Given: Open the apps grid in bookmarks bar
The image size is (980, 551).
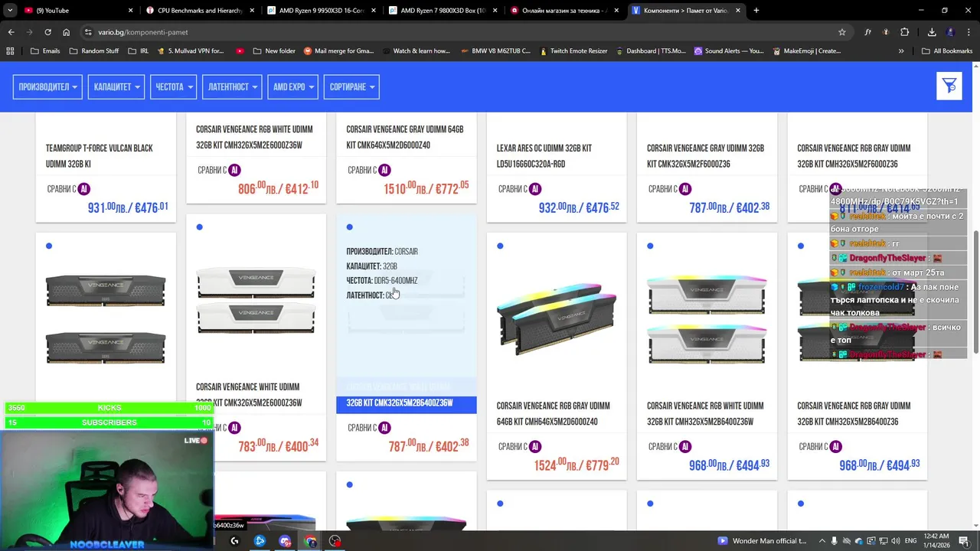Looking at the screenshot, I should 10,51.
